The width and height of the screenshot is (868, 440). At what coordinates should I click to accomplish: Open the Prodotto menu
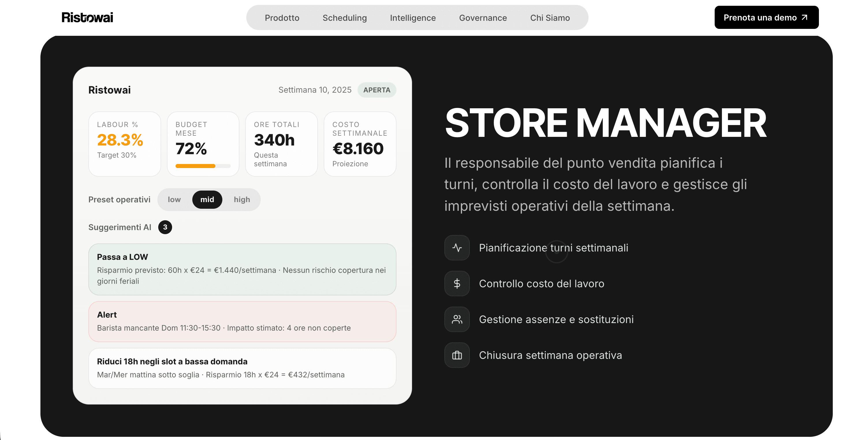[282, 18]
